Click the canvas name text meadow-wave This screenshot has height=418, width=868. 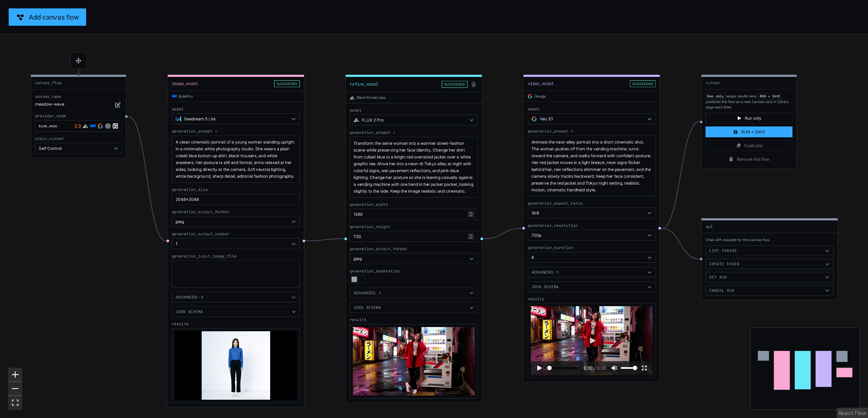(x=50, y=104)
